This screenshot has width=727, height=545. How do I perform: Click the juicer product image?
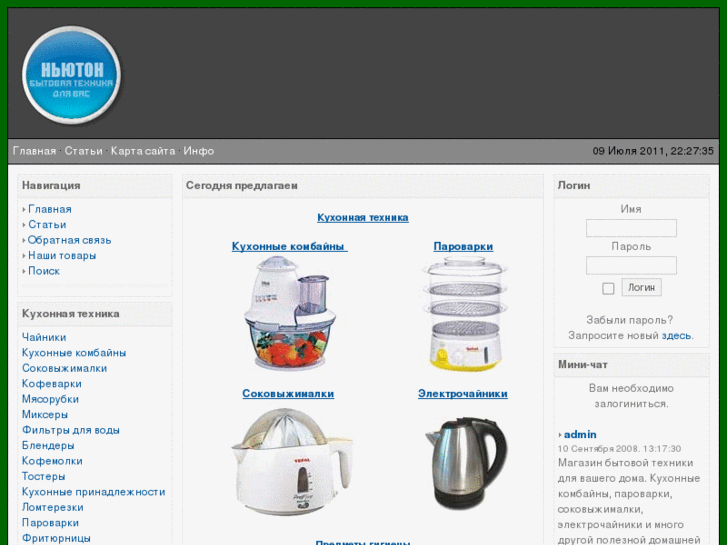point(292,462)
